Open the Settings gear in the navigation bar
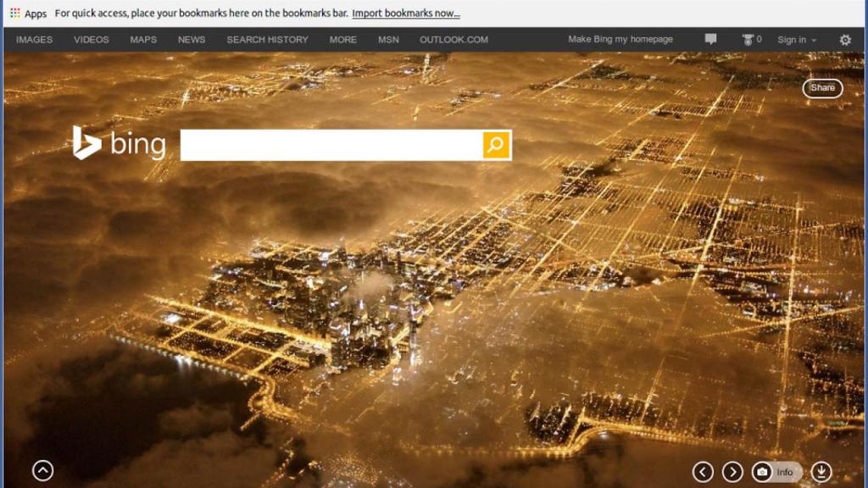The width and height of the screenshot is (868, 488). (x=845, y=39)
